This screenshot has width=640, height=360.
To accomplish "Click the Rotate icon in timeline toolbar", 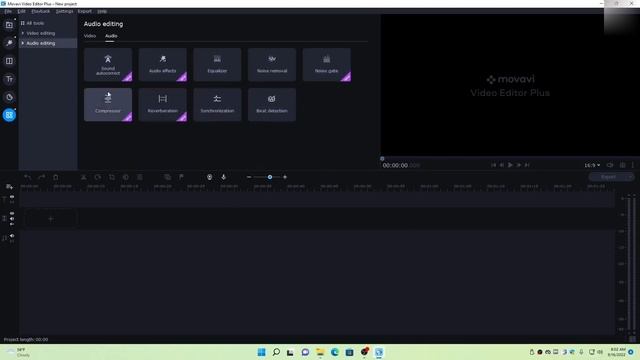I will (98, 177).
